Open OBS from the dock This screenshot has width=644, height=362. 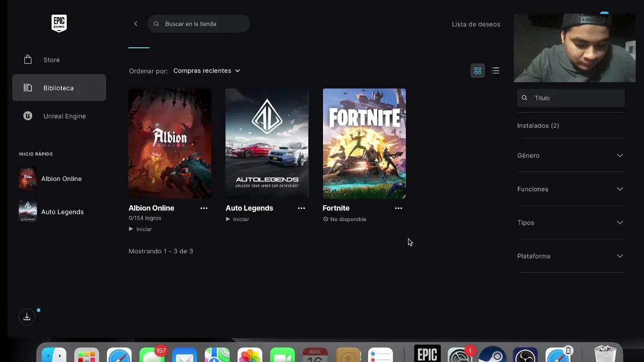click(x=525, y=355)
